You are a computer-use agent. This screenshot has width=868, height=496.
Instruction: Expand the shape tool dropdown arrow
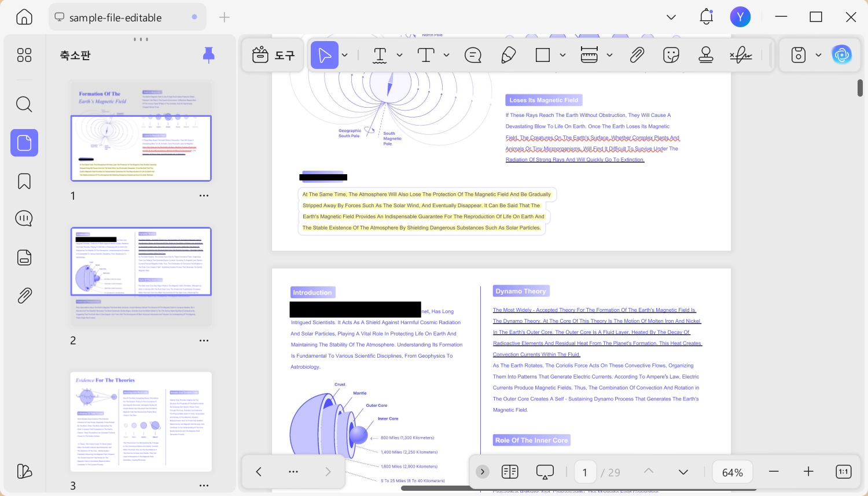pyautogui.click(x=562, y=55)
